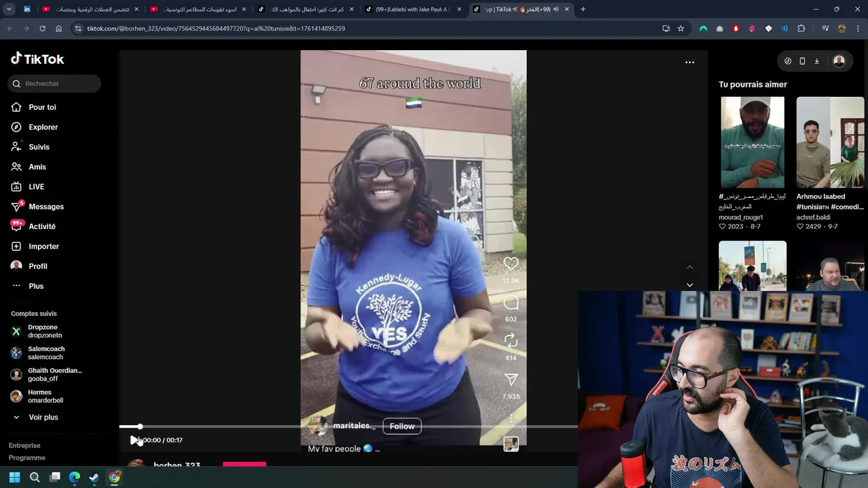Open a new browser tab with plus
This screenshot has width=868, height=488.
tap(583, 9)
